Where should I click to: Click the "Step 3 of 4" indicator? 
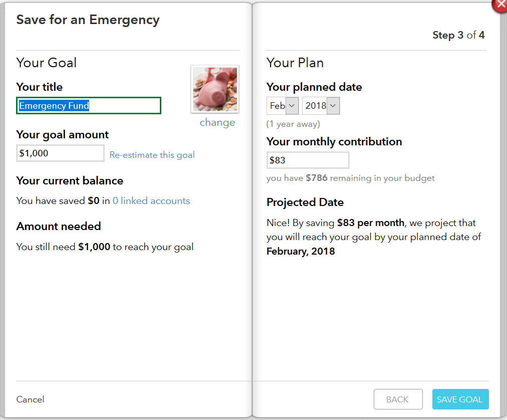coord(458,35)
